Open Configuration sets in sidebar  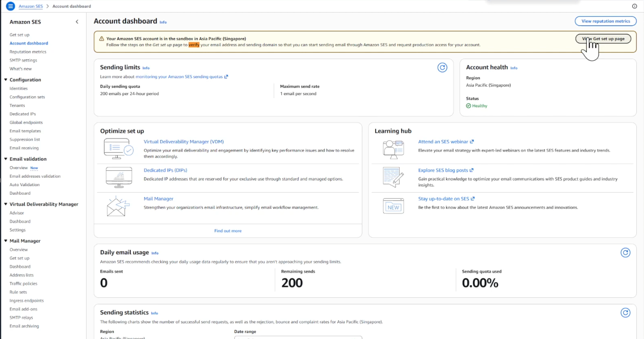(x=27, y=97)
